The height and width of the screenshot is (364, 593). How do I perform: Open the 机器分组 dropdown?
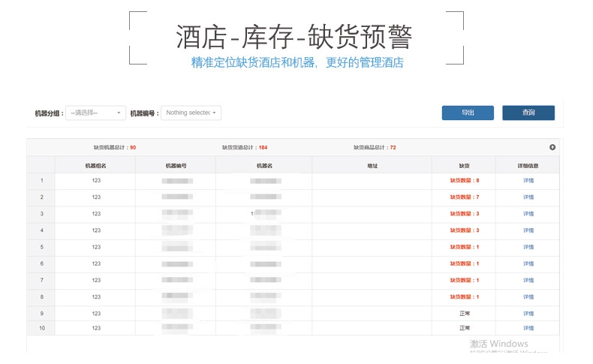(96, 113)
